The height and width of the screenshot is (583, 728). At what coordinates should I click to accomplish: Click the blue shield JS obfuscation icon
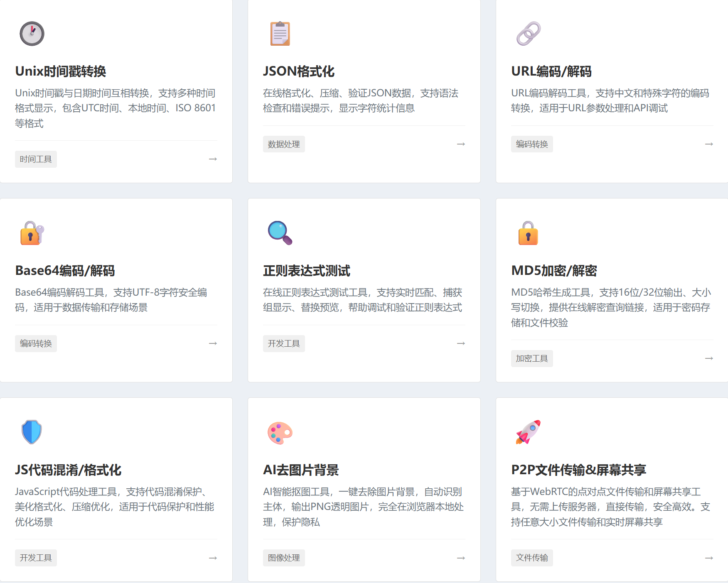coord(32,432)
